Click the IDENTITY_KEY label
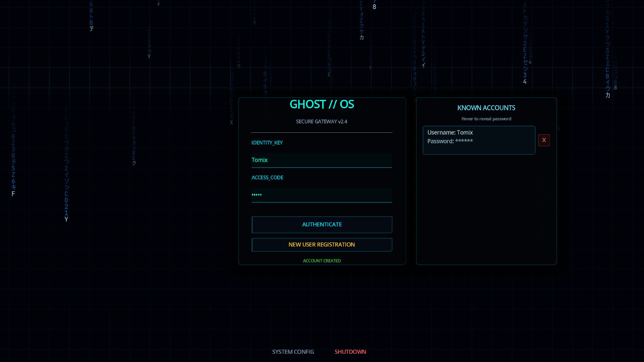The height and width of the screenshot is (362, 644). pyautogui.click(x=267, y=143)
